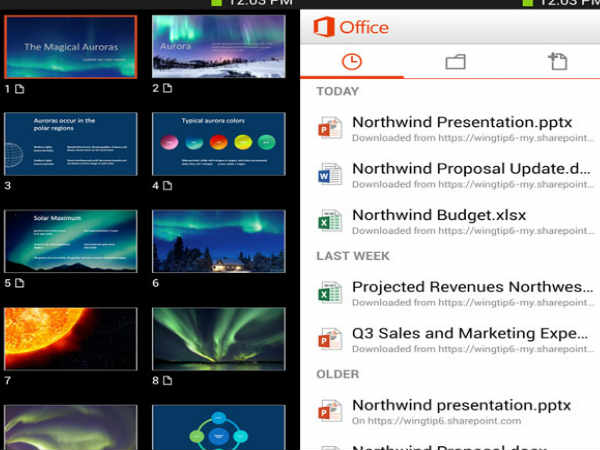Screen dimensions: 600x450
Task: Select slide 3 Auroras occur in polar regions
Action: click(x=71, y=144)
